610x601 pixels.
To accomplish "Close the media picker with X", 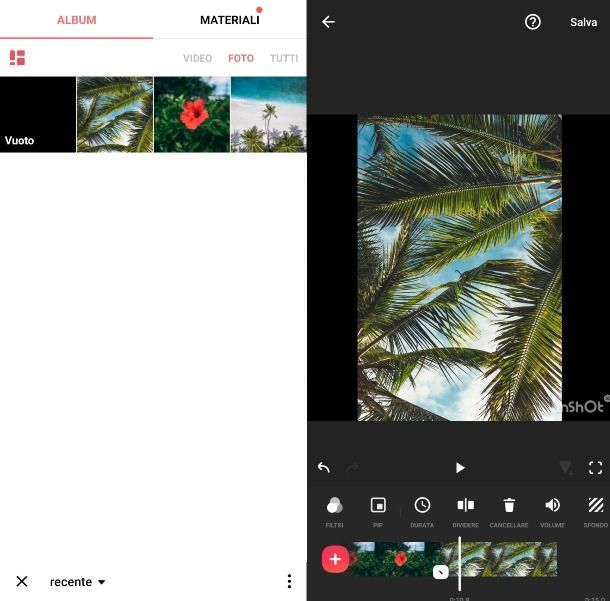I will pos(22,582).
